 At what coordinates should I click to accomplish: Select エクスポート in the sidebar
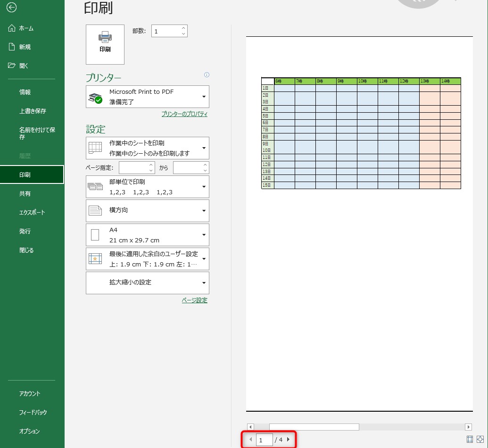32,212
